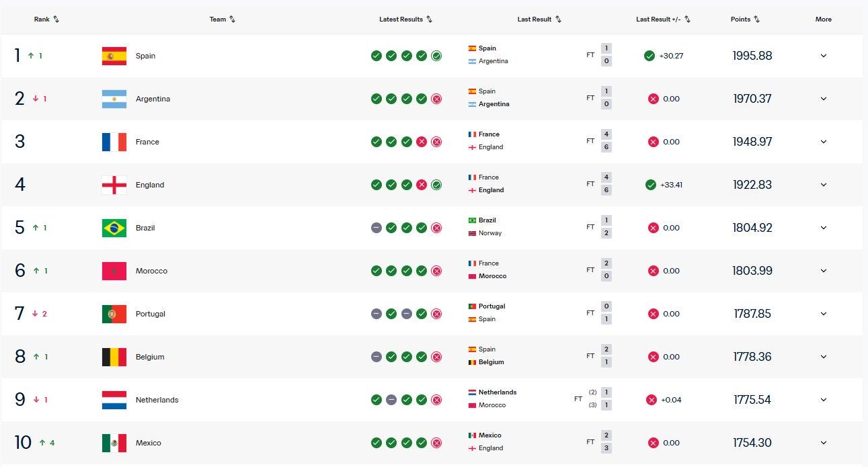The image size is (868, 467).
Task: Expand the Spain row for more details
Action: click(x=823, y=56)
